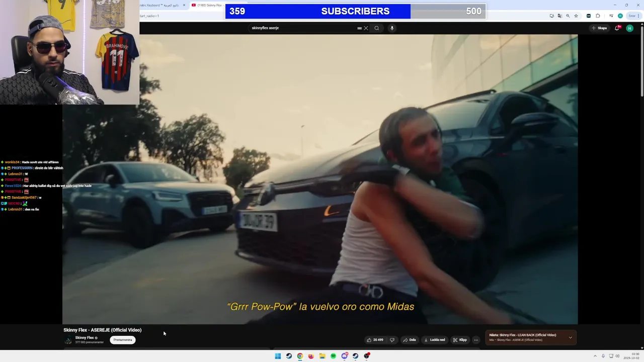Like the video with thumbs up
644x362 pixels.
coord(375,340)
